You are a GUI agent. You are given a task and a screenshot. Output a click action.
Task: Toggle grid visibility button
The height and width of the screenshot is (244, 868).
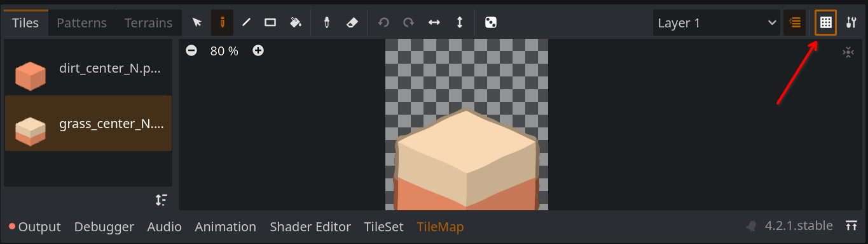(x=825, y=22)
